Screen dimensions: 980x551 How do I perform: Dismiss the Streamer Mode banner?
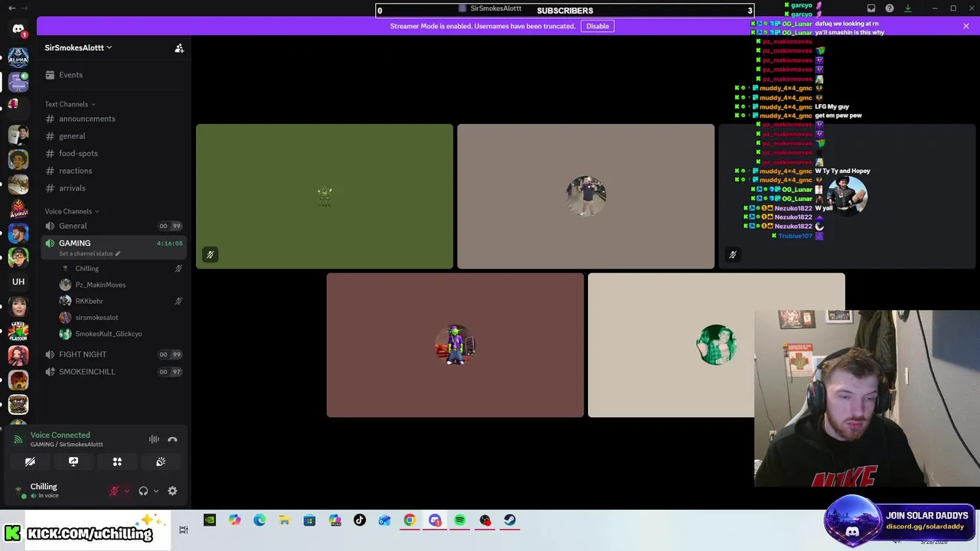click(x=966, y=26)
